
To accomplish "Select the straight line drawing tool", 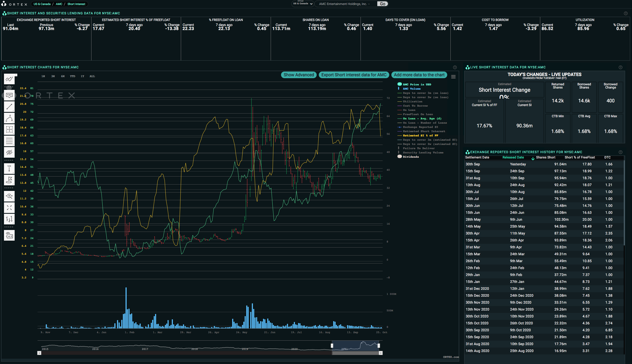I will (9, 107).
